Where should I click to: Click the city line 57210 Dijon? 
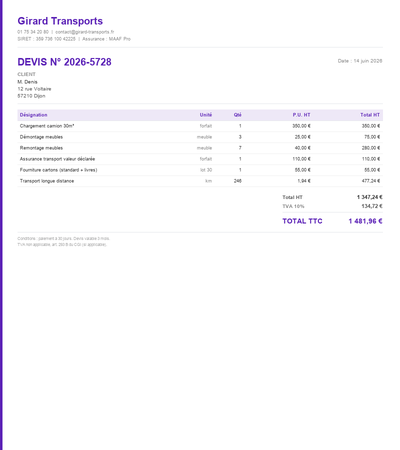(x=31, y=96)
